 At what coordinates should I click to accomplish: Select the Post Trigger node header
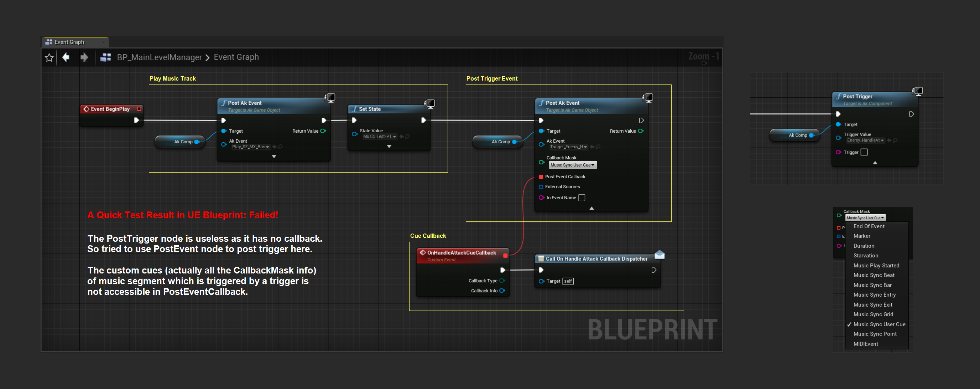tap(875, 100)
